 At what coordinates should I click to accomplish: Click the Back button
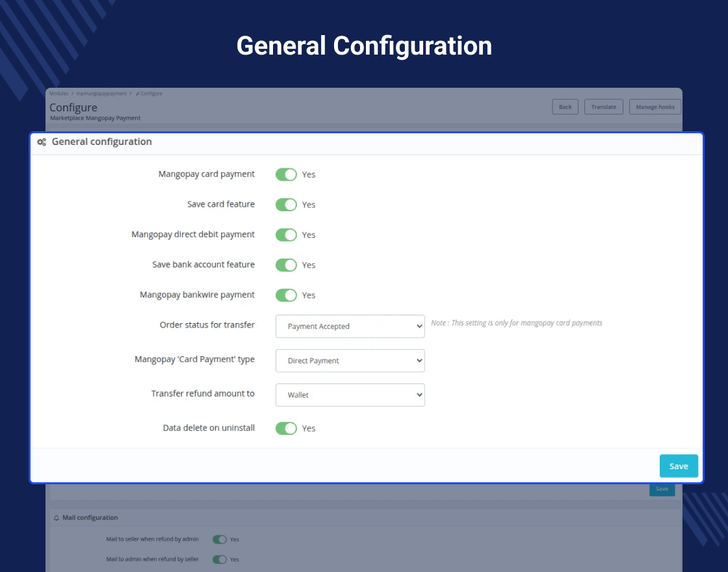(565, 107)
